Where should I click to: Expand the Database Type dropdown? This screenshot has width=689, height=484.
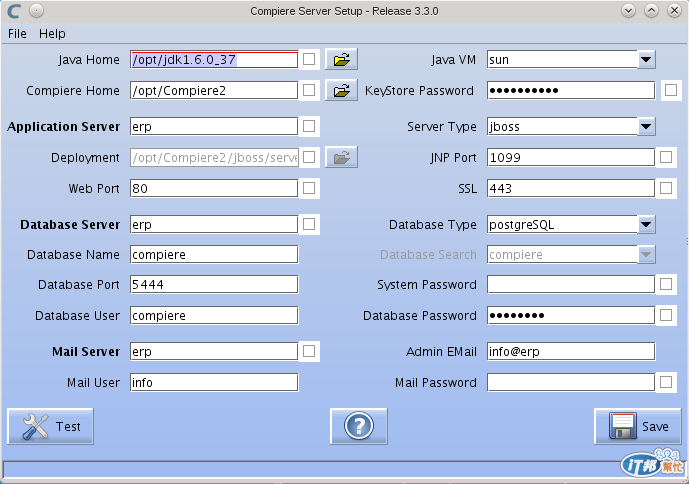click(646, 225)
